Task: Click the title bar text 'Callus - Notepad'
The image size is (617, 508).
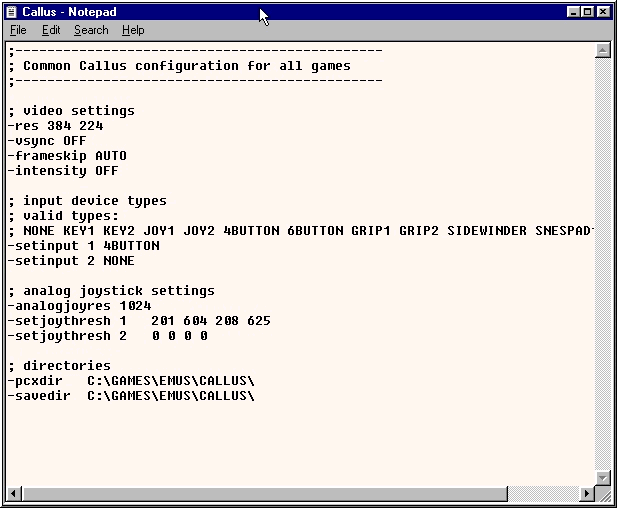Action: [69, 12]
